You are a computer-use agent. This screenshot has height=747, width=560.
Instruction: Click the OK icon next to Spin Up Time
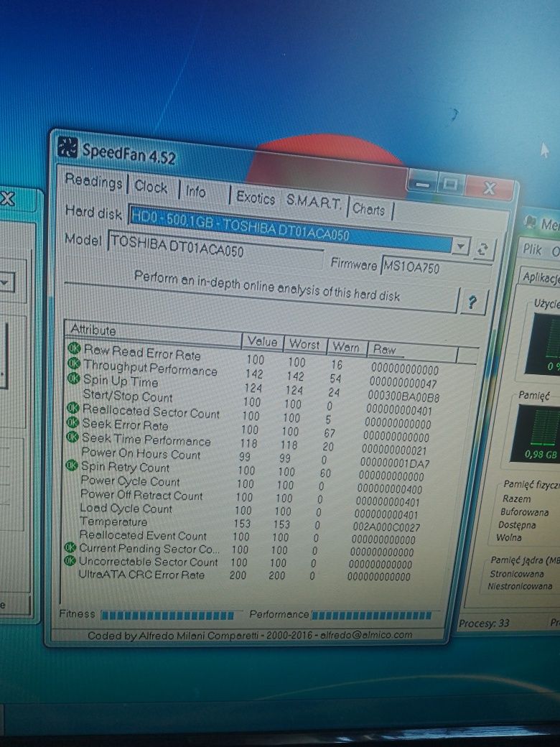(x=73, y=379)
